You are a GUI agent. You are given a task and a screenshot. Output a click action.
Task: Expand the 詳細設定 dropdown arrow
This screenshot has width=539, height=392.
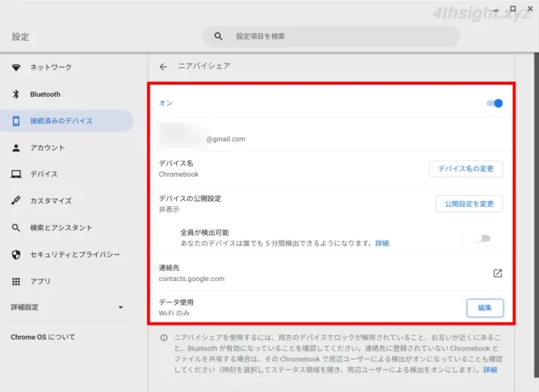(x=121, y=307)
